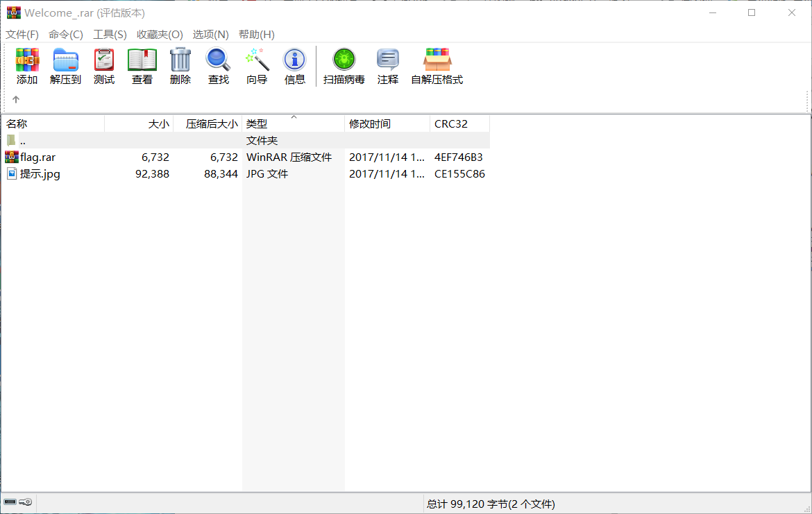Image resolution: width=812 pixels, height=514 pixels.
Task: Maximize the WinRAR window
Action: tap(752, 12)
